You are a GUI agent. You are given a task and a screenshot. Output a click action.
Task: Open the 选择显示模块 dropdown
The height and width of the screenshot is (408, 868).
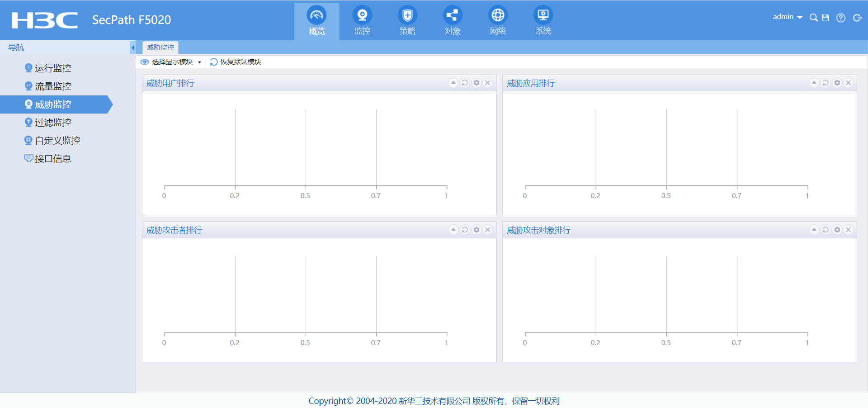coord(171,62)
